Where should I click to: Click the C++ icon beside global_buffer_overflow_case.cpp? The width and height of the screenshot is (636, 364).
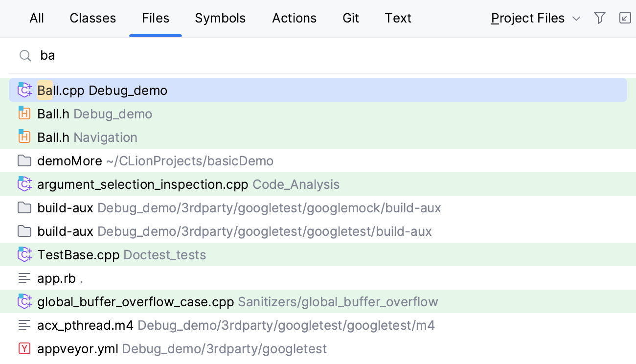coord(24,301)
